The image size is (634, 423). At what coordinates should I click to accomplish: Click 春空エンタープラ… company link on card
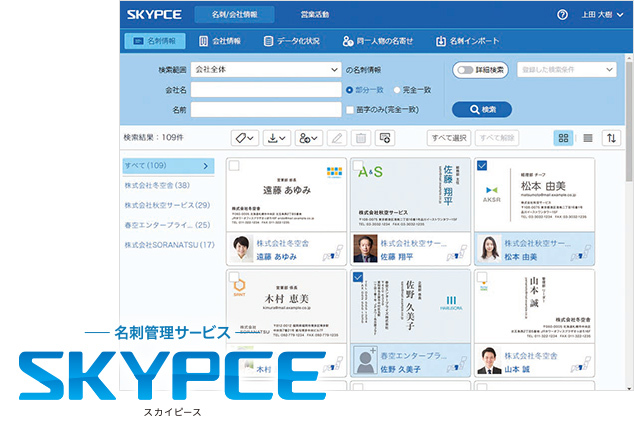coord(413,356)
